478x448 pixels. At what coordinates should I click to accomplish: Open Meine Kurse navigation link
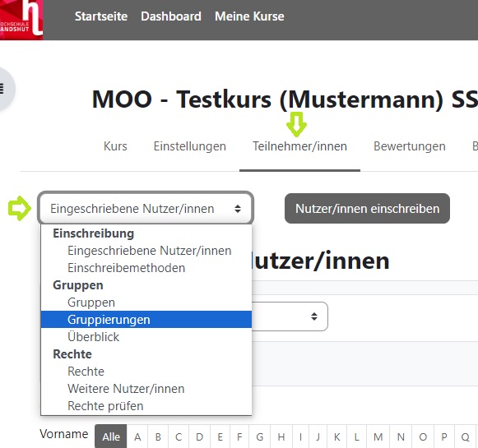(x=249, y=16)
